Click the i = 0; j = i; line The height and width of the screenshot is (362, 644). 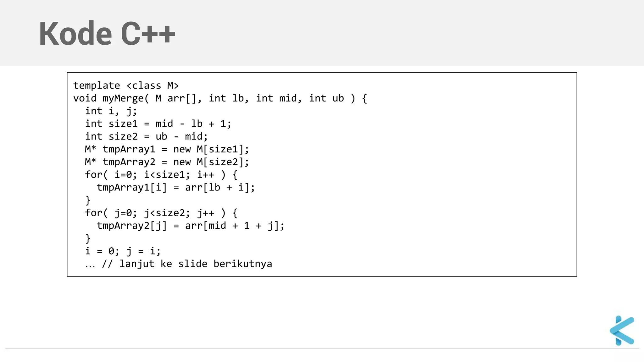(x=123, y=251)
